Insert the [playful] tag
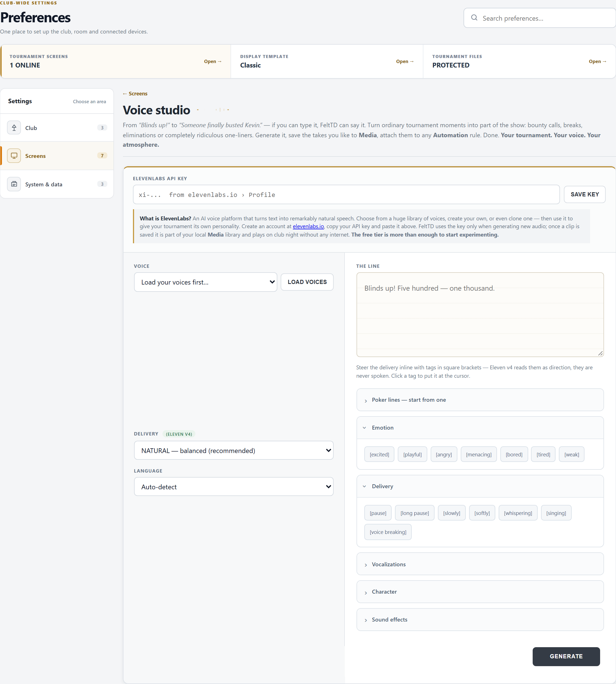The image size is (616, 684). tap(412, 454)
